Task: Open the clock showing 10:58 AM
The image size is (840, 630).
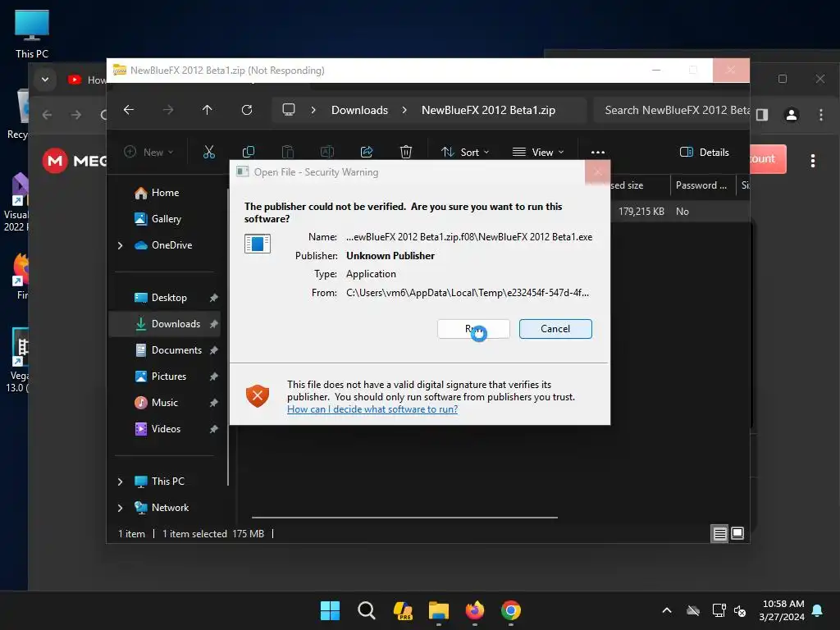Action: [783, 610]
